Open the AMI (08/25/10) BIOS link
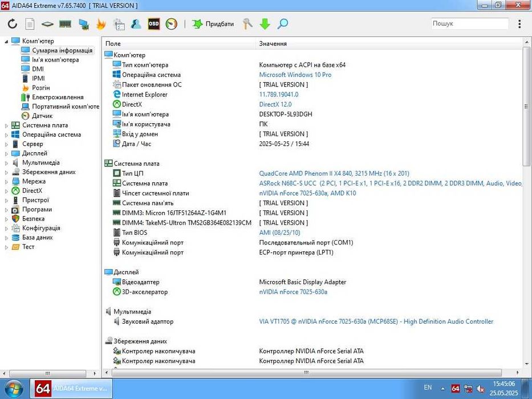 (279, 233)
